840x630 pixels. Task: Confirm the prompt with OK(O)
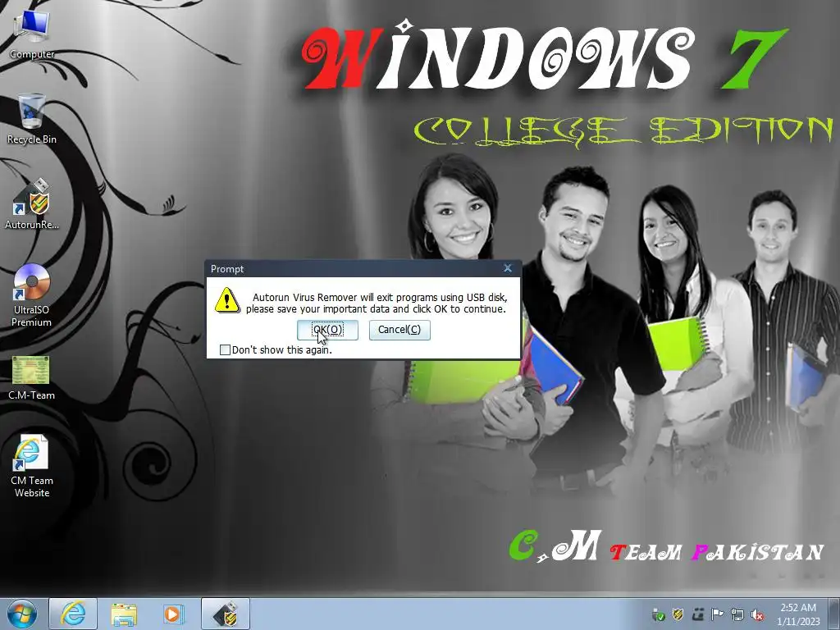pyautogui.click(x=327, y=330)
